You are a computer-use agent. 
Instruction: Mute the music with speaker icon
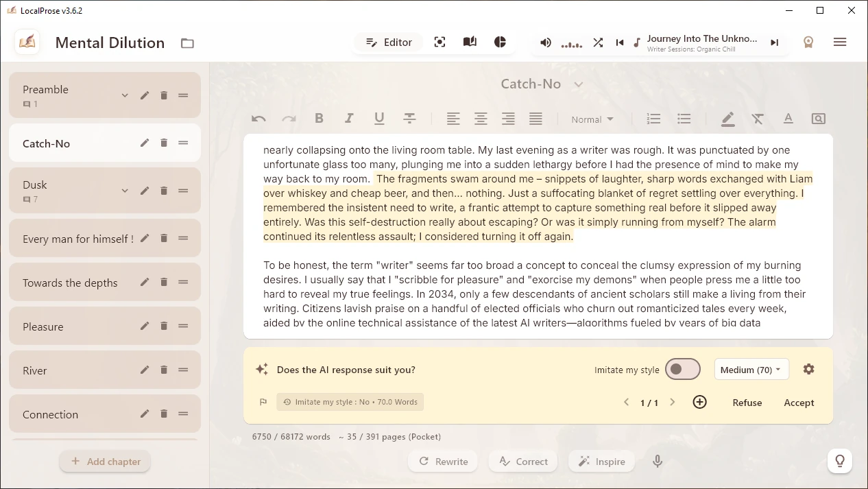(x=546, y=43)
